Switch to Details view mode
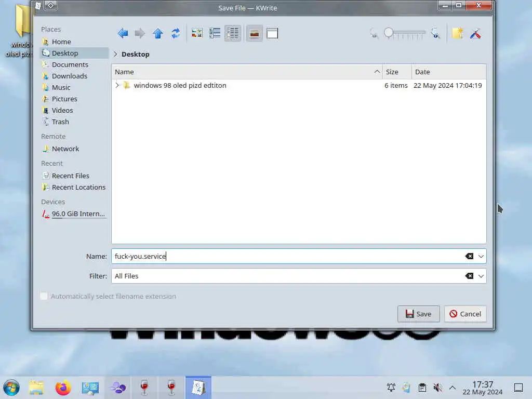The width and height of the screenshot is (532, 399). click(232, 33)
